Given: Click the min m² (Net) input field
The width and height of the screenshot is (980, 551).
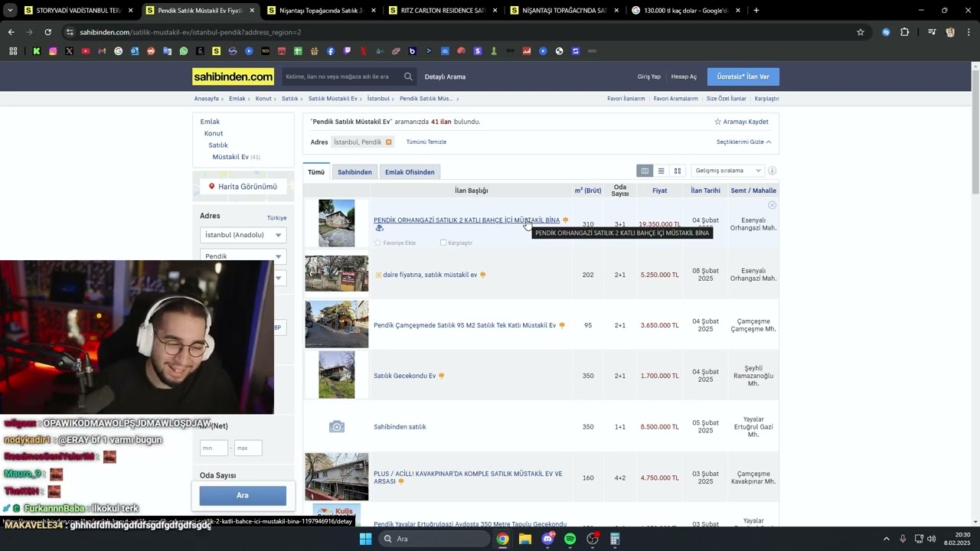Looking at the screenshot, I should 214,448.
